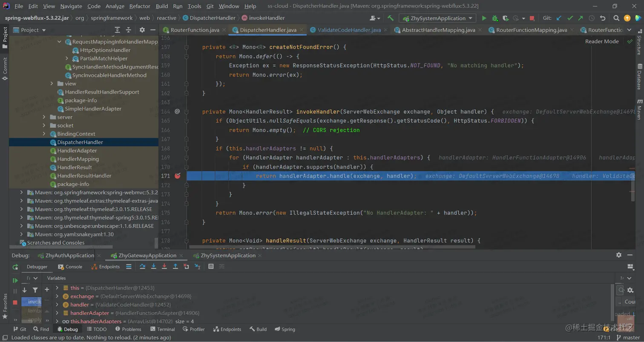This screenshot has width=644, height=342.
Task: Expand the exchange variable in debugger
Action: [x=57, y=296]
